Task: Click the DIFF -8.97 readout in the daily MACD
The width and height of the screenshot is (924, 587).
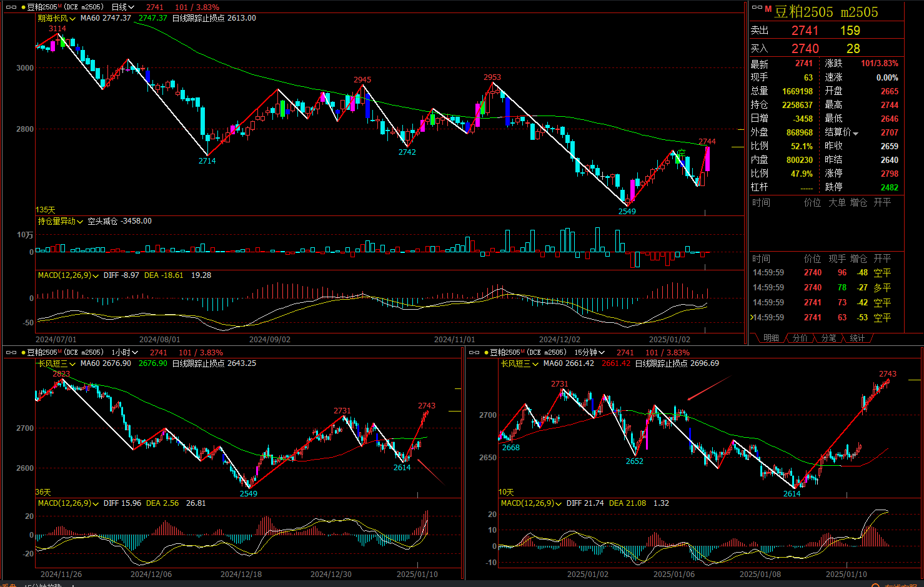Action: [x=121, y=275]
